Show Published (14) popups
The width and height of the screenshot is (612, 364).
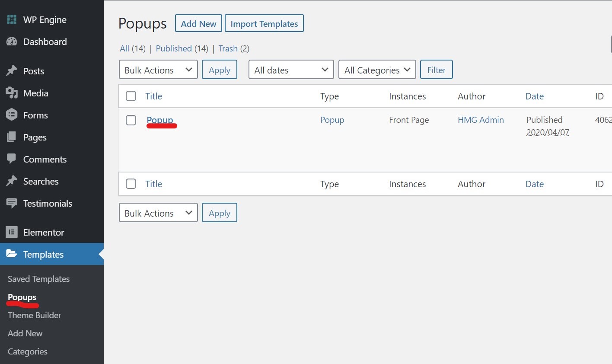(x=182, y=48)
